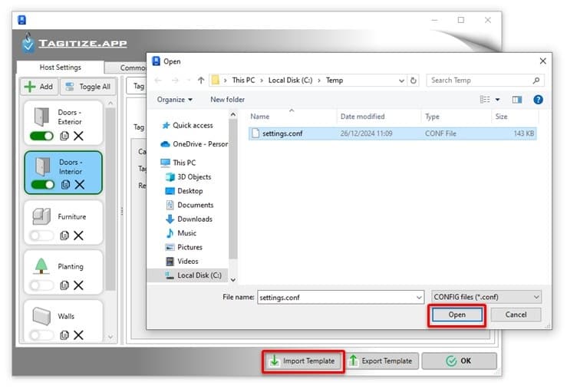Click Import Template button
The height and width of the screenshot is (392, 567).
303,361
